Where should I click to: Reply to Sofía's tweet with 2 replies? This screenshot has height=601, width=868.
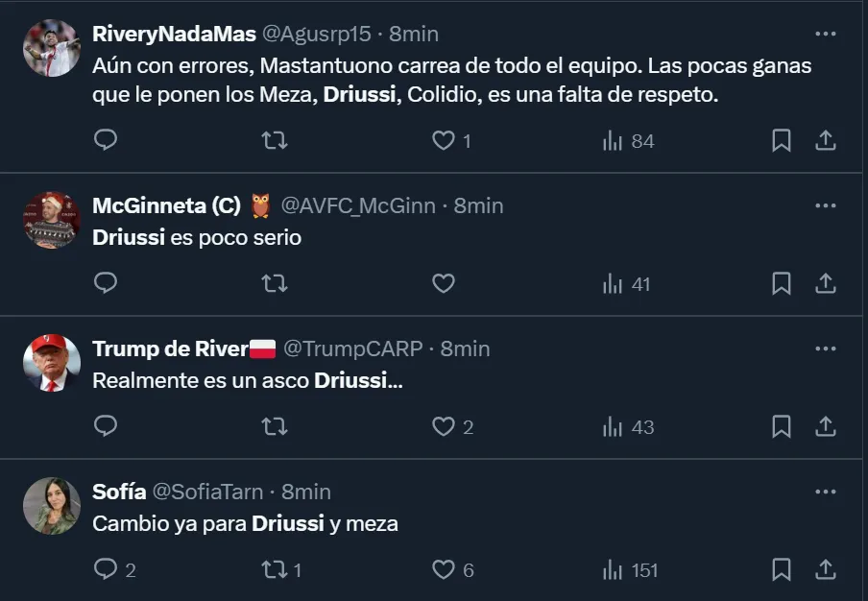114,569
